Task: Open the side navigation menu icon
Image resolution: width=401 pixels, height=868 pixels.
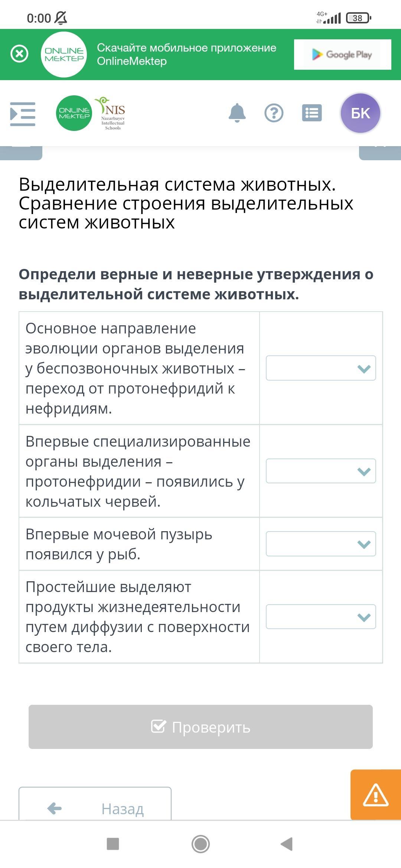Action: [23, 114]
